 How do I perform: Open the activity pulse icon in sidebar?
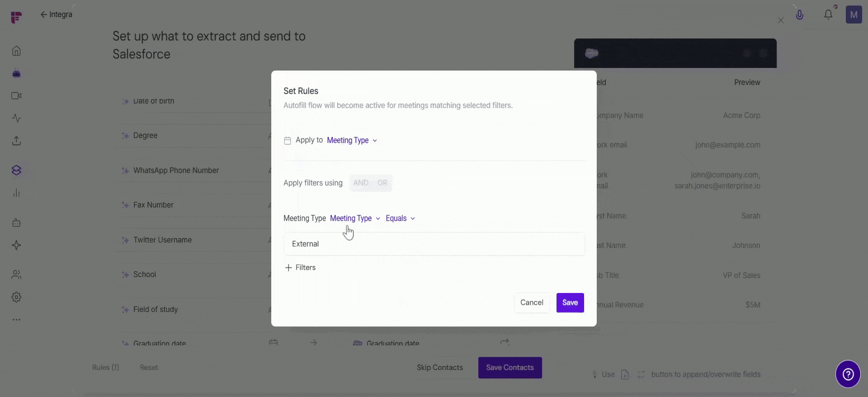pyautogui.click(x=16, y=118)
